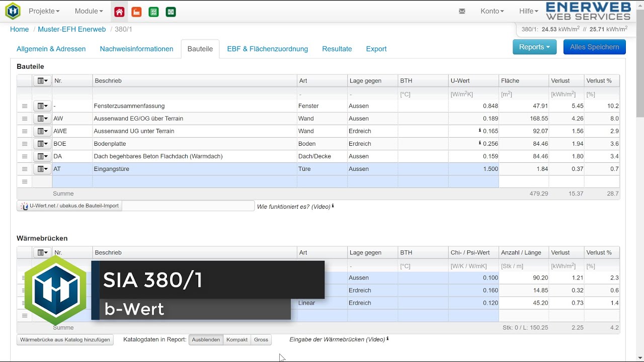Click drag handle of BOE row
This screenshot has height=362, width=644.
pyautogui.click(x=24, y=144)
